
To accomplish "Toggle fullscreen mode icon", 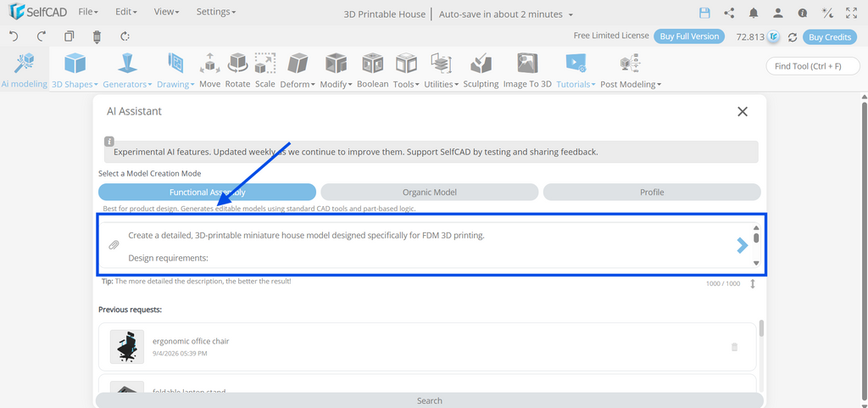I will click(x=851, y=14).
